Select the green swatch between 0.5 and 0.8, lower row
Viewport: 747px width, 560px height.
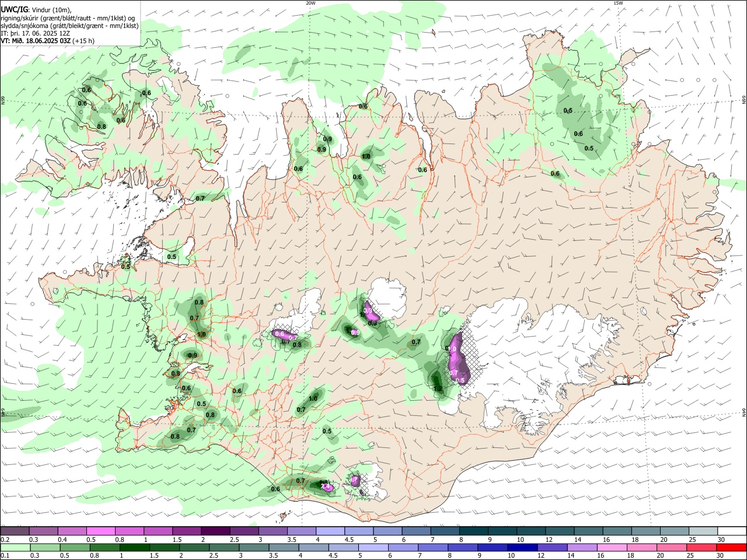pyautogui.click(x=75, y=547)
